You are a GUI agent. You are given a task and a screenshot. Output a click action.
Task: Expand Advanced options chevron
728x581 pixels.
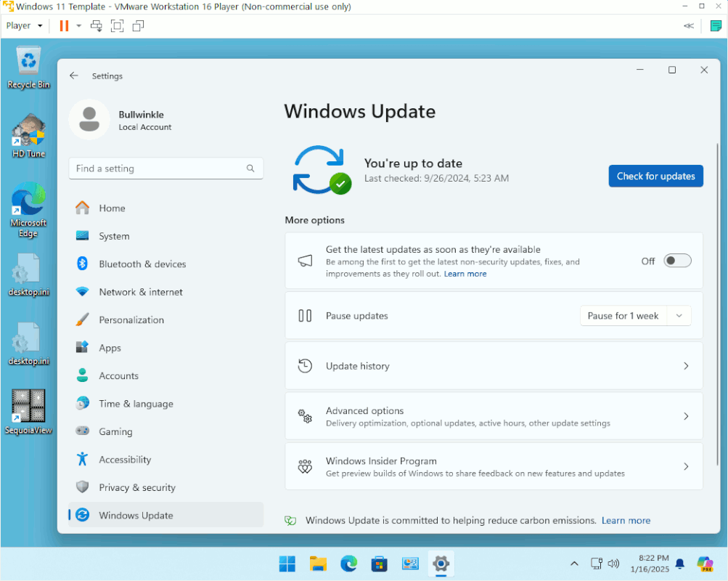click(x=686, y=416)
